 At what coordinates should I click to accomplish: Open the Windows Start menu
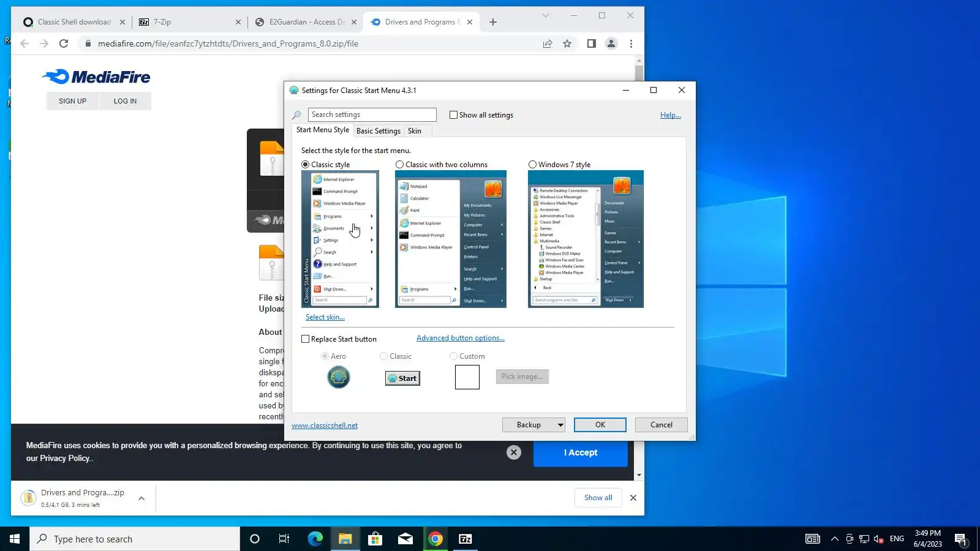point(15,539)
